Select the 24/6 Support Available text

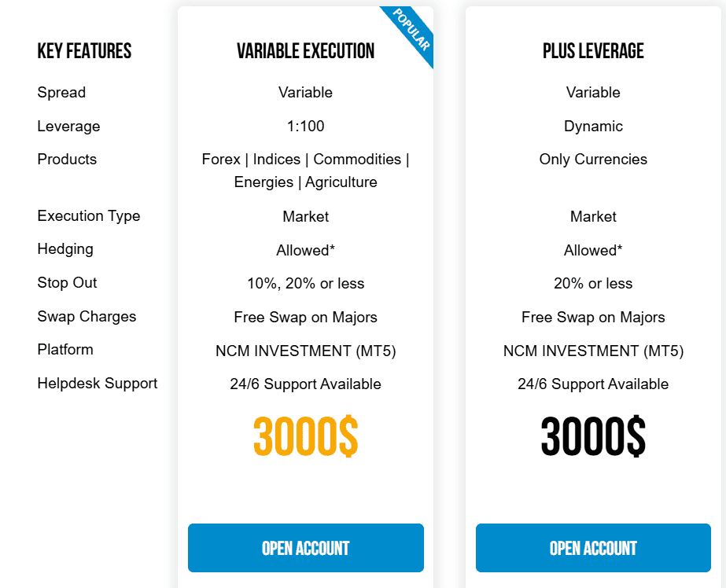coord(305,384)
